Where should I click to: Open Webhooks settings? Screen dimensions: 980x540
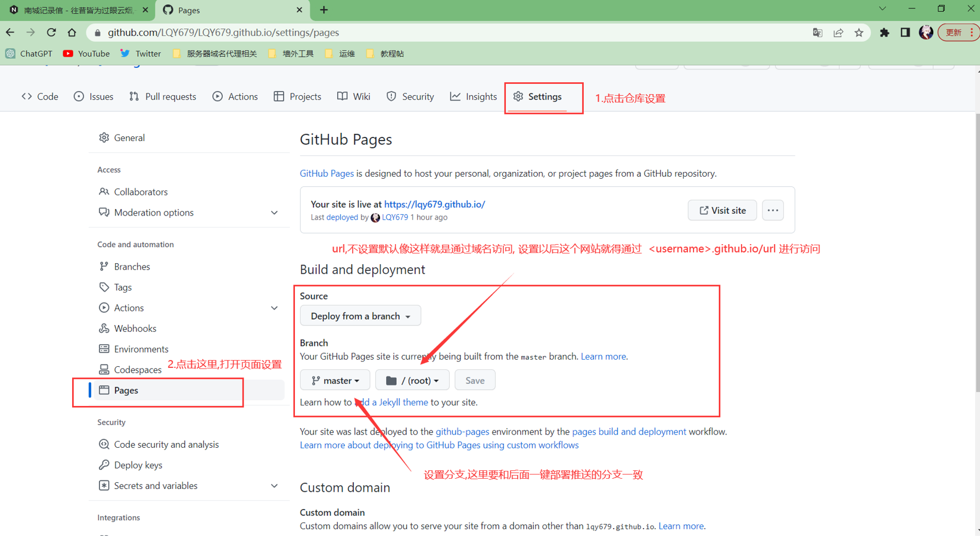135,328
